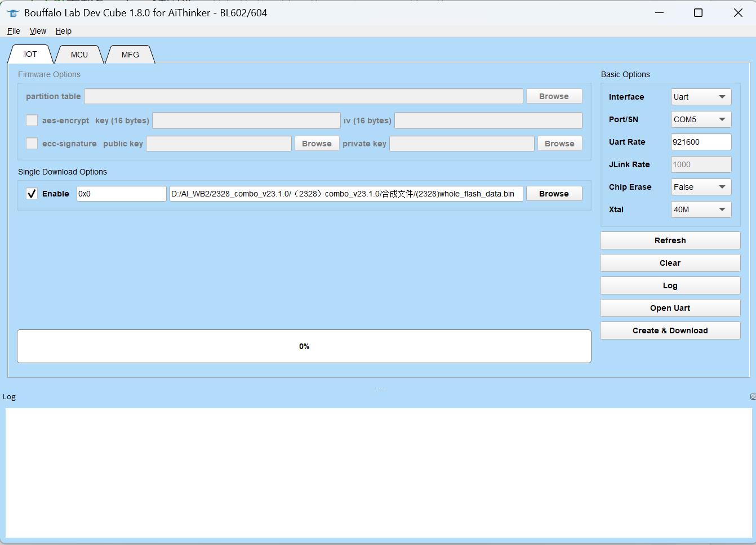Open the Help menu

point(64,31)
